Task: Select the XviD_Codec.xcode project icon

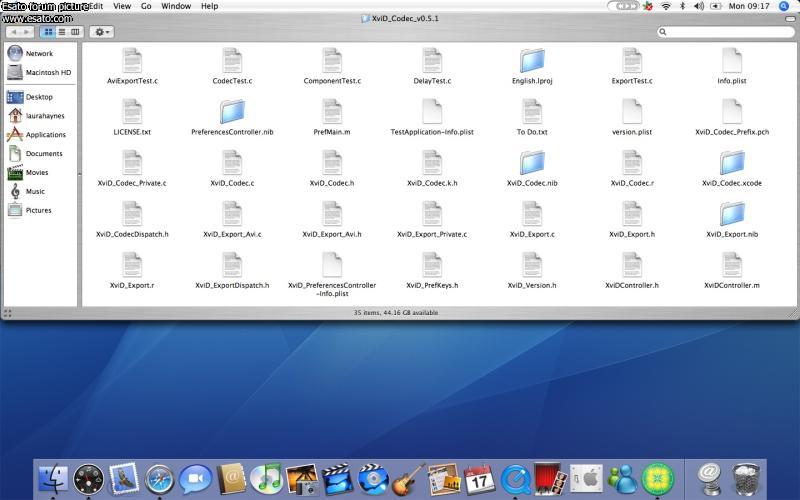Action: coord(732,163)
